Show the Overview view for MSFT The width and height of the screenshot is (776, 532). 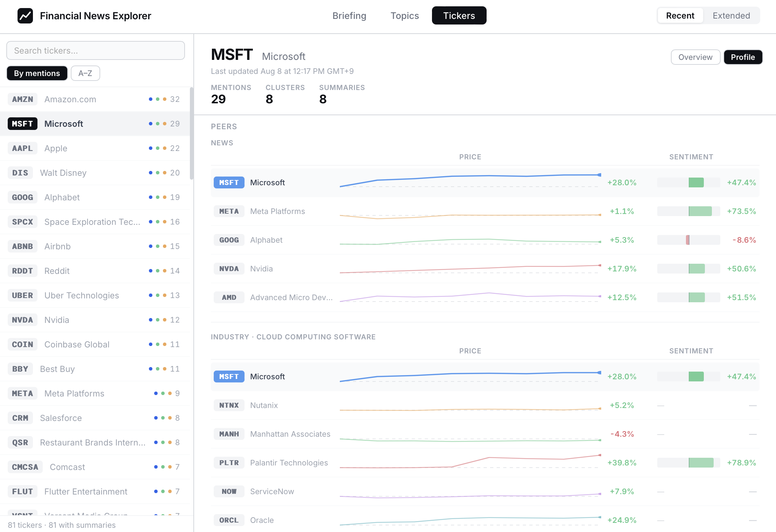[x=695, y=57]
